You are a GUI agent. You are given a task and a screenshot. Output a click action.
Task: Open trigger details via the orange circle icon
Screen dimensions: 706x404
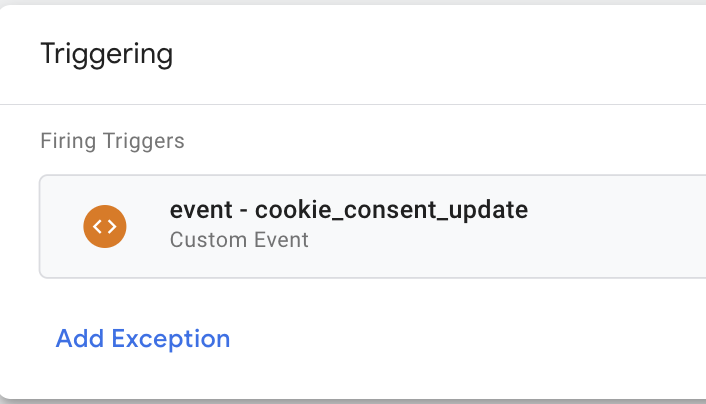pos(105,227)
